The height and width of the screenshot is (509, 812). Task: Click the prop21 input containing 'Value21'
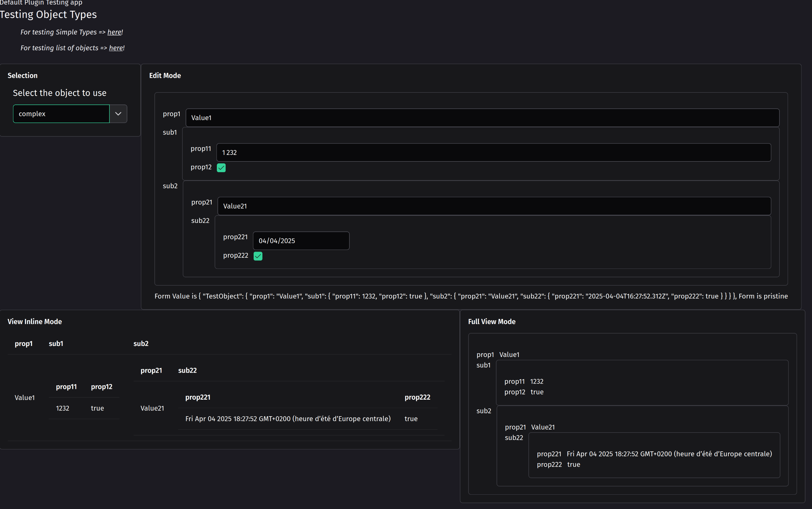pyautogui.click(x=371, y=206)
